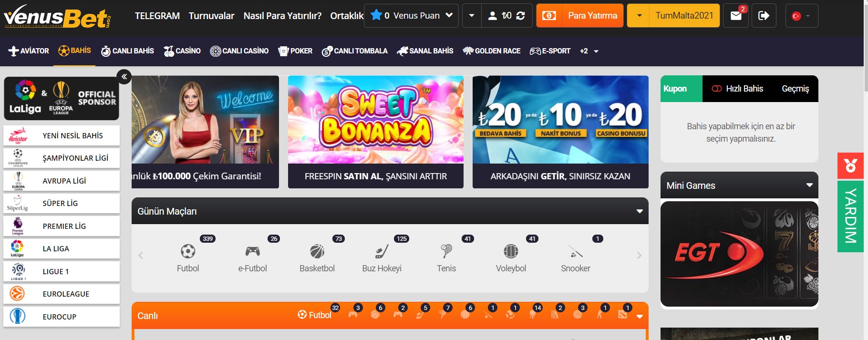The width and height of the screenshot is (868, 340).
Task: Open LaLiga Europa official sponsor banner
Action: point(62,98)
